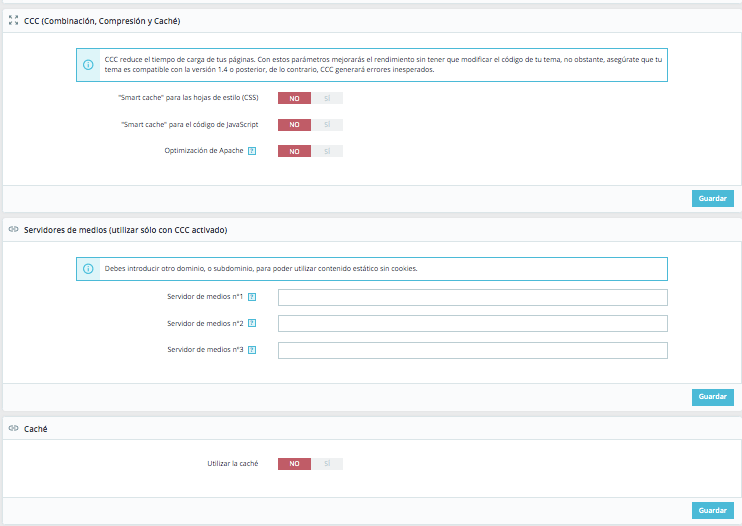Select NO for Utilizar la caché
Viewport: 742px width, 526px height.
pos(294,464)
